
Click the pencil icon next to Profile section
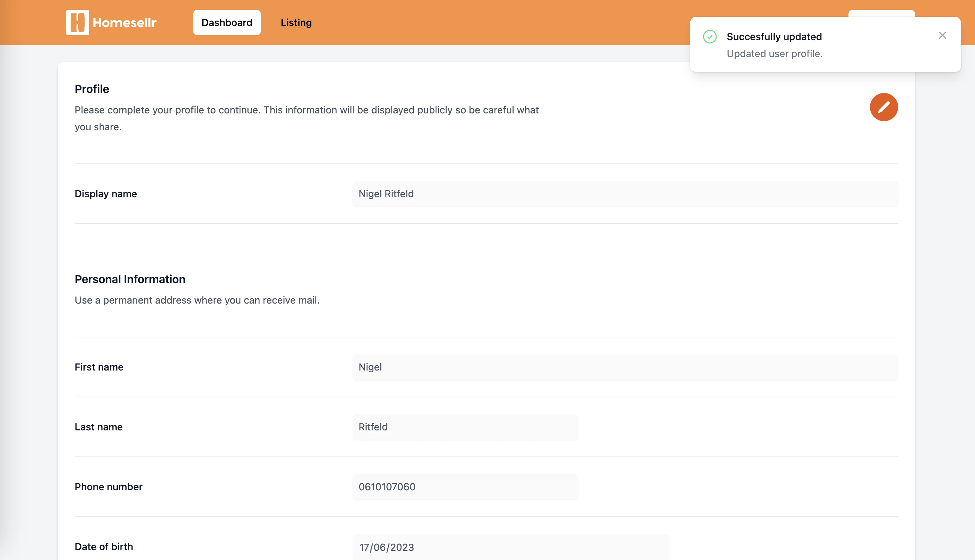(883, 107)
